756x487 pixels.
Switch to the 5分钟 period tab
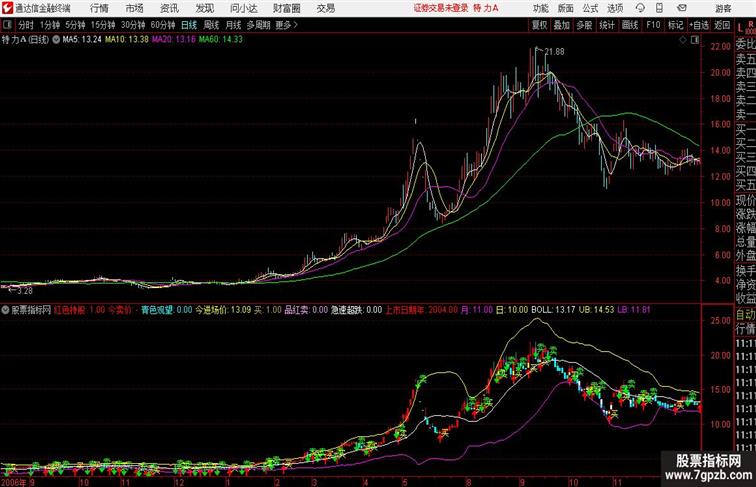pos(75,25)
